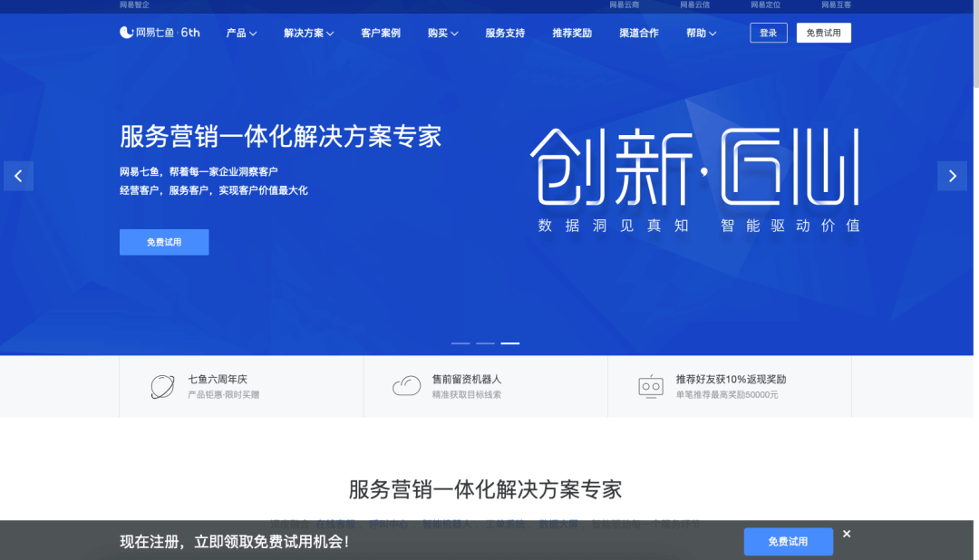Screen dimensions: 979x560
Task: Open the 七鱼六周年庆 promo title
Action: [x=218, y=379]
